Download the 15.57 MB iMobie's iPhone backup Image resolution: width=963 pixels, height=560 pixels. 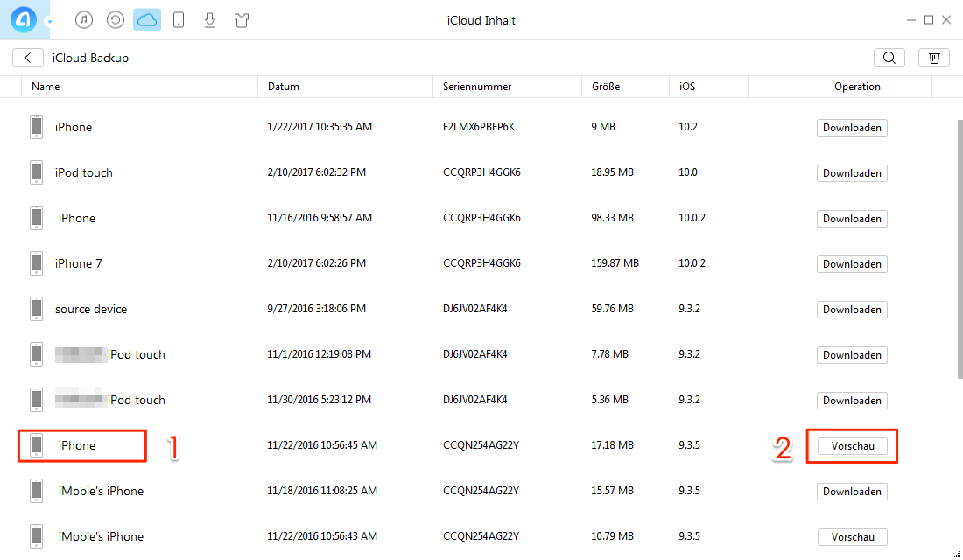(x=852, y=491)
